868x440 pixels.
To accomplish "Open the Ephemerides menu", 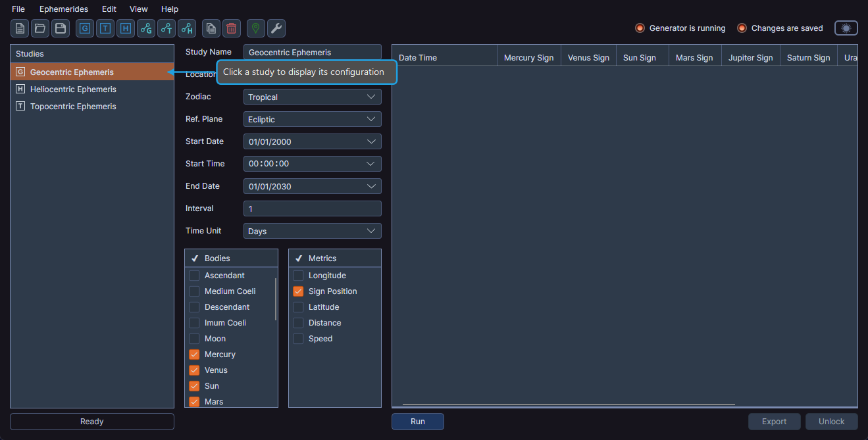I will point(63,9).
